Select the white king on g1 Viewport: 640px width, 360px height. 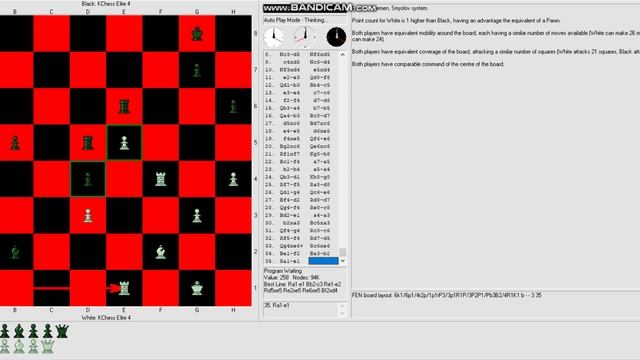click(197, 288)
